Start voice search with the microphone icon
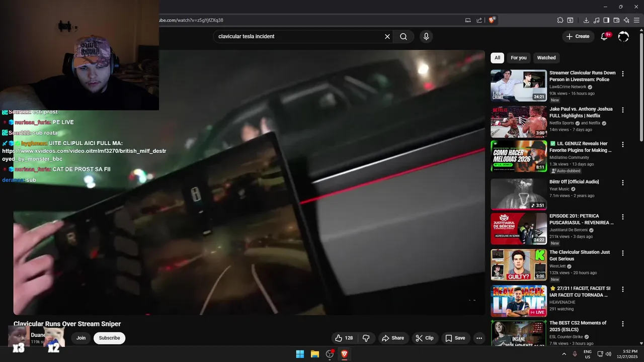Image resolution: width=644 pixels, height=362 pixels. 426,37
